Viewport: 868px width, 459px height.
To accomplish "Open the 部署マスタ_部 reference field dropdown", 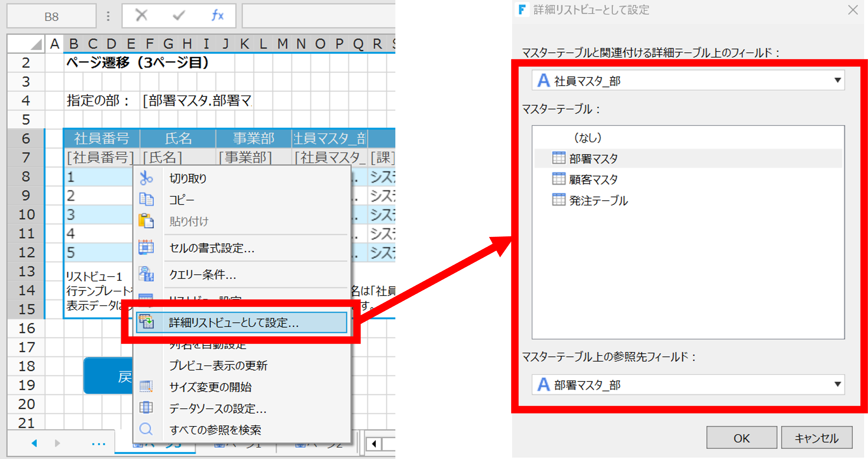I will click(x=837, y=385).
